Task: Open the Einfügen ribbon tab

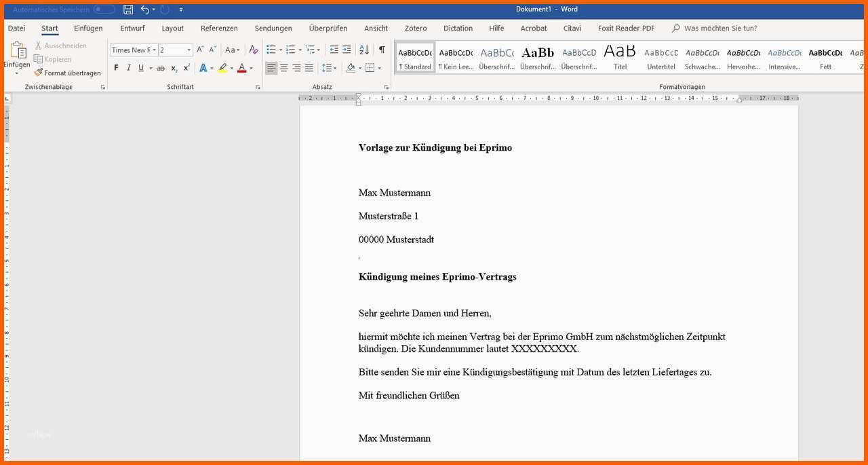Action: [x=88, y=29]
